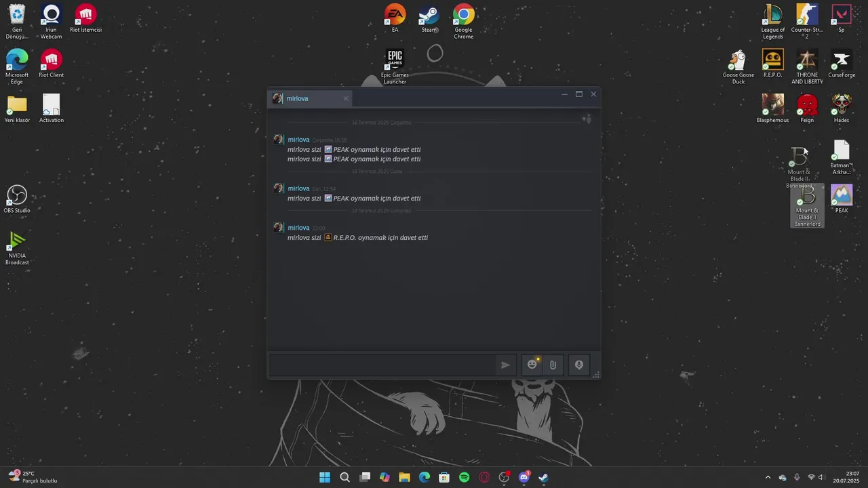Click the '19 Temmuz 2025 Cumartesi' date label
This screenshot has height=488, width=868.
(381, 211)
